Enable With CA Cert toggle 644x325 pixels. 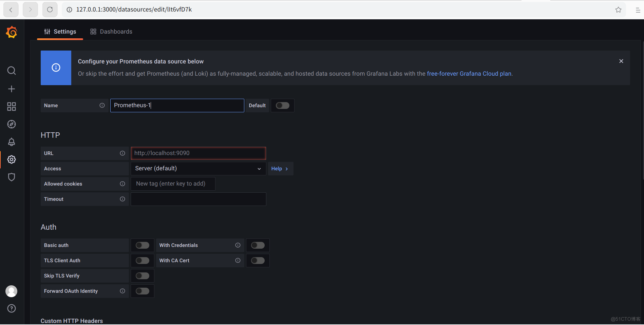click(258, 261)
